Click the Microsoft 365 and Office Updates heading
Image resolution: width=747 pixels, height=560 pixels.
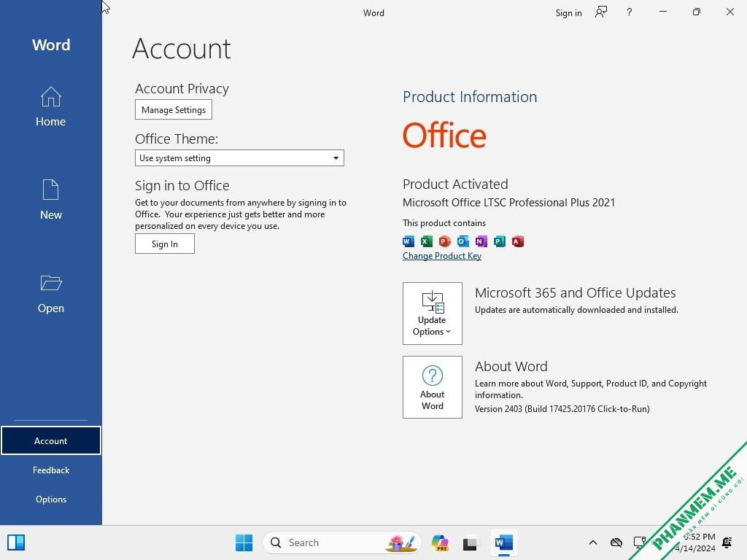point(575,292)
